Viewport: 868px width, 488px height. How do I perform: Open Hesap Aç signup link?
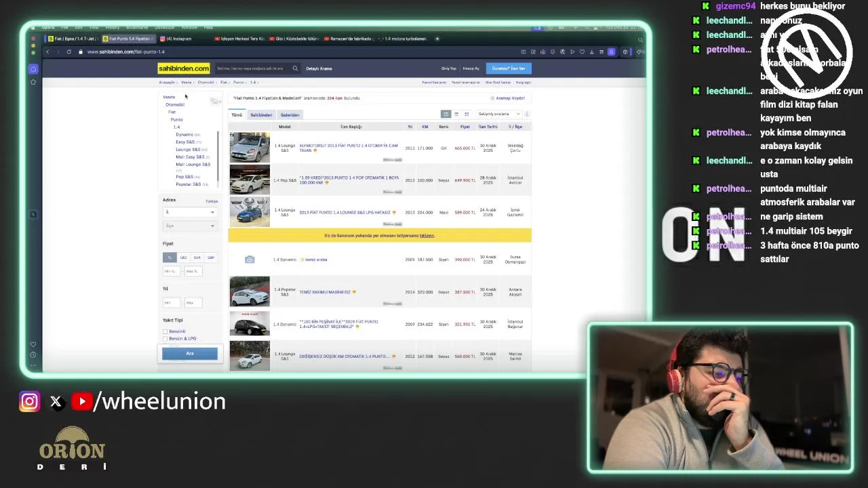(x=471, y=68)
